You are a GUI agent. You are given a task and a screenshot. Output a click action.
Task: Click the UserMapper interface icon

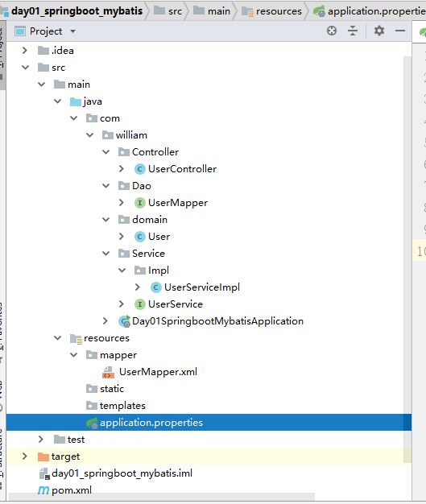(140, 203)
